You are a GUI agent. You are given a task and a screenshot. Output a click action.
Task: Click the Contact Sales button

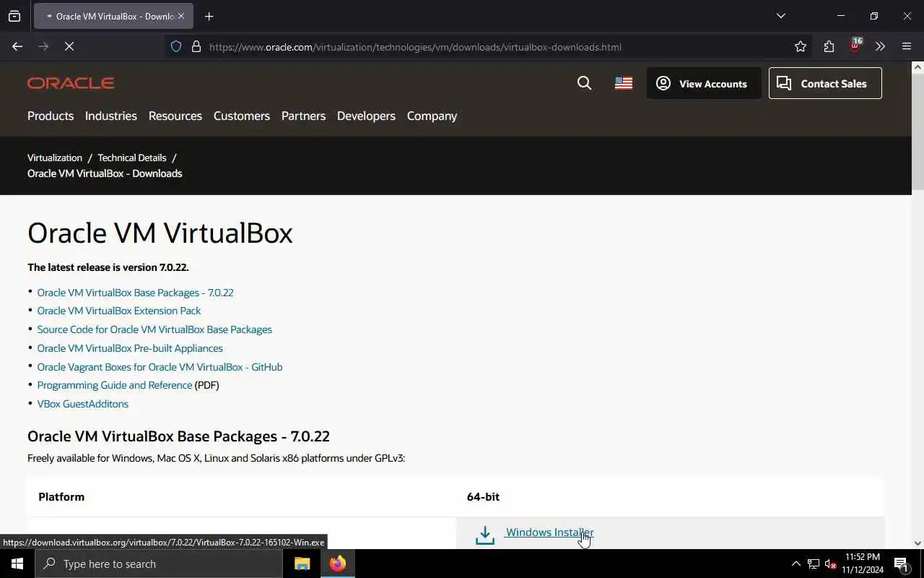[825, 83]
